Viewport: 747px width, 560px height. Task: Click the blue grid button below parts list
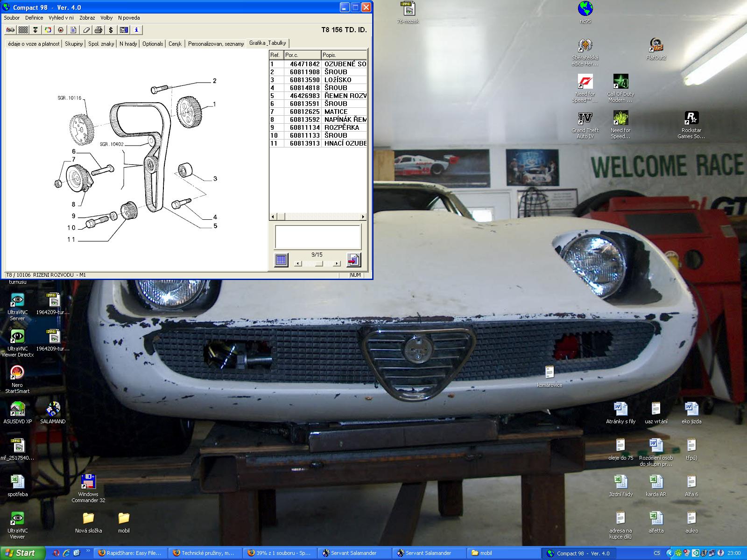281,260
